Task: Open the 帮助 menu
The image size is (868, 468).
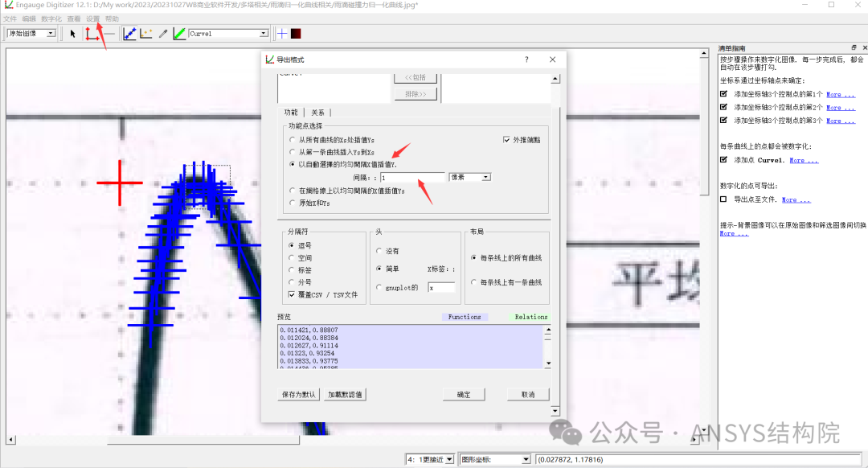Action: pyautogui.click(x=112, y=18)
